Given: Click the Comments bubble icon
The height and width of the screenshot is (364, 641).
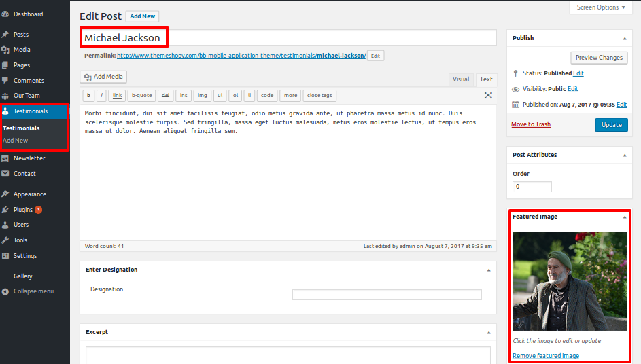Looking at the screenshot, I should tap(5, 81).
